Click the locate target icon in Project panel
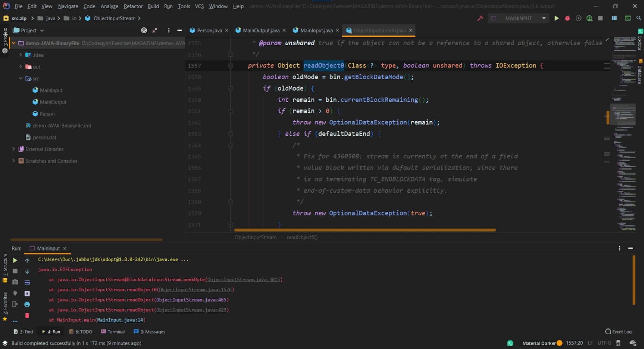This screenshot has width=644, height=349. pyautogui.click(x=144, y=30)
